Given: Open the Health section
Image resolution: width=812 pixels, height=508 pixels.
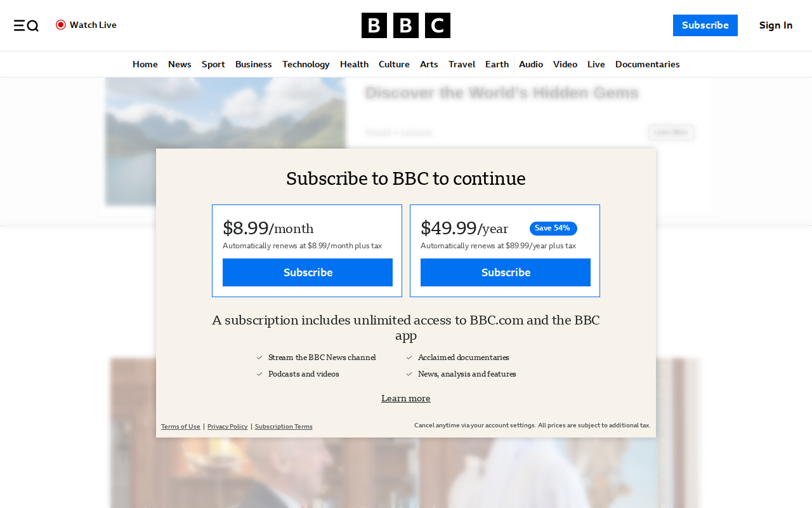Looking at the screenshot, I should pos(354,64).
